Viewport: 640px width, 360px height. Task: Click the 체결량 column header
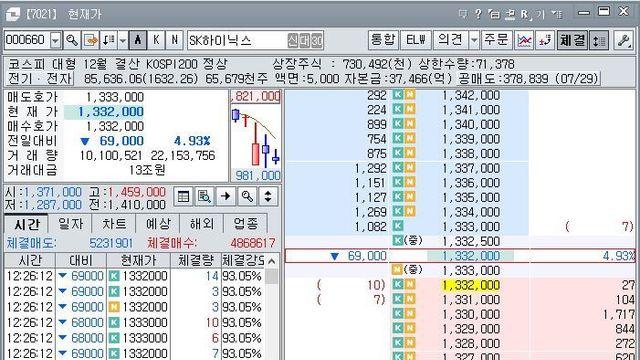coord(196,260)
